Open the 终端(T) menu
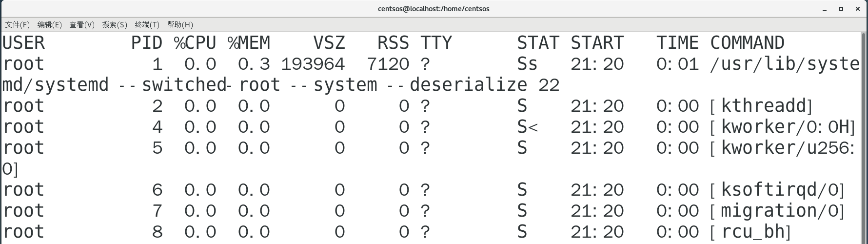Image resolution: width=868 pixels, height=244 pixels. 147,25
